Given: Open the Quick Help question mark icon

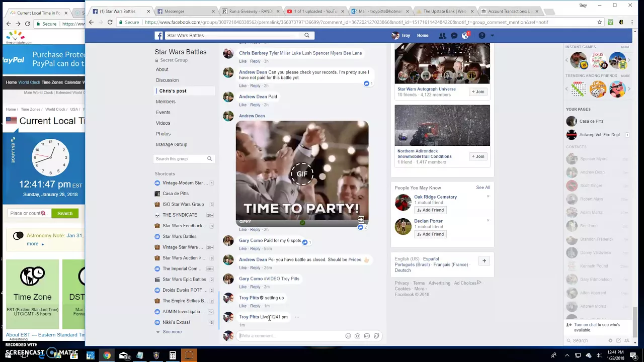Looking at the screenshot, I should click(481, 36).
